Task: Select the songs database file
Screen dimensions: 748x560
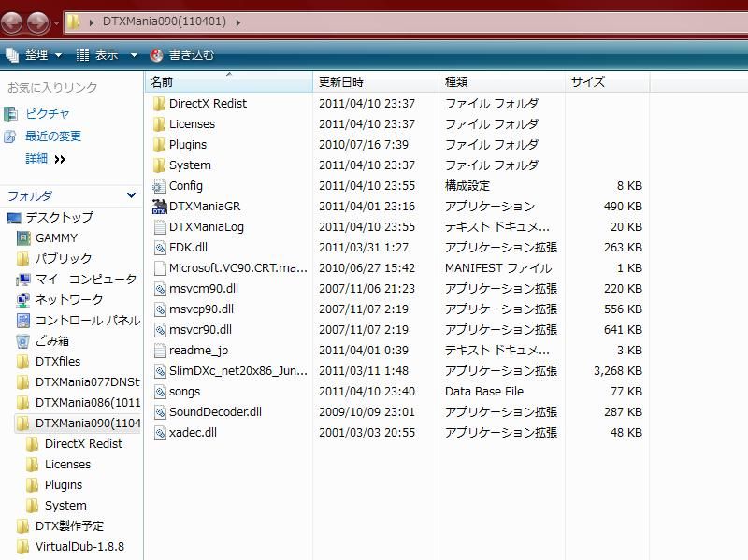Action: (183, 391)
